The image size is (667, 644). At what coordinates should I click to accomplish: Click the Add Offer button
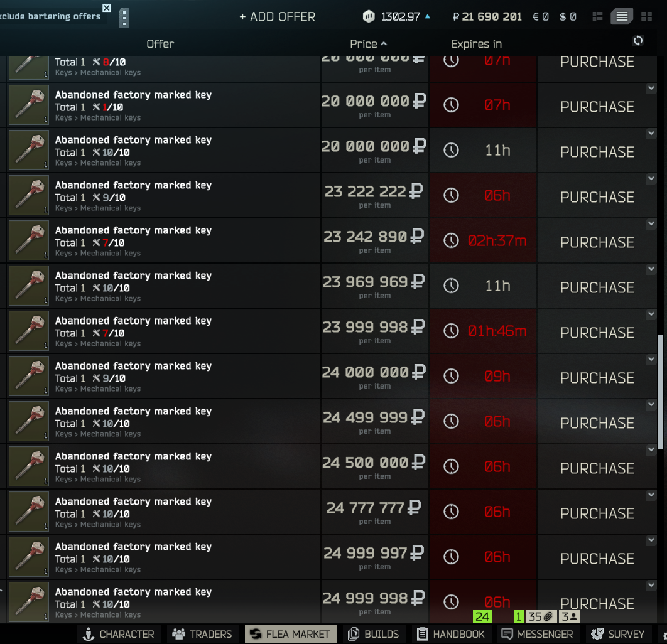coord(278,17)
